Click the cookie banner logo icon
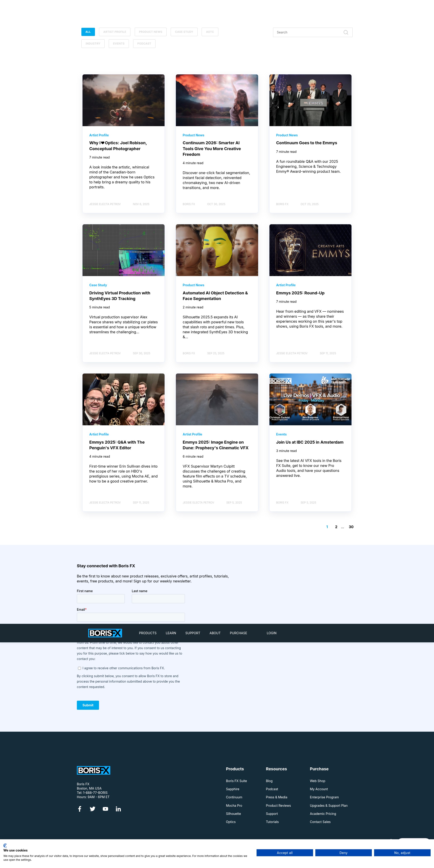Screen dimensions: 434x868 coord(5,845)
